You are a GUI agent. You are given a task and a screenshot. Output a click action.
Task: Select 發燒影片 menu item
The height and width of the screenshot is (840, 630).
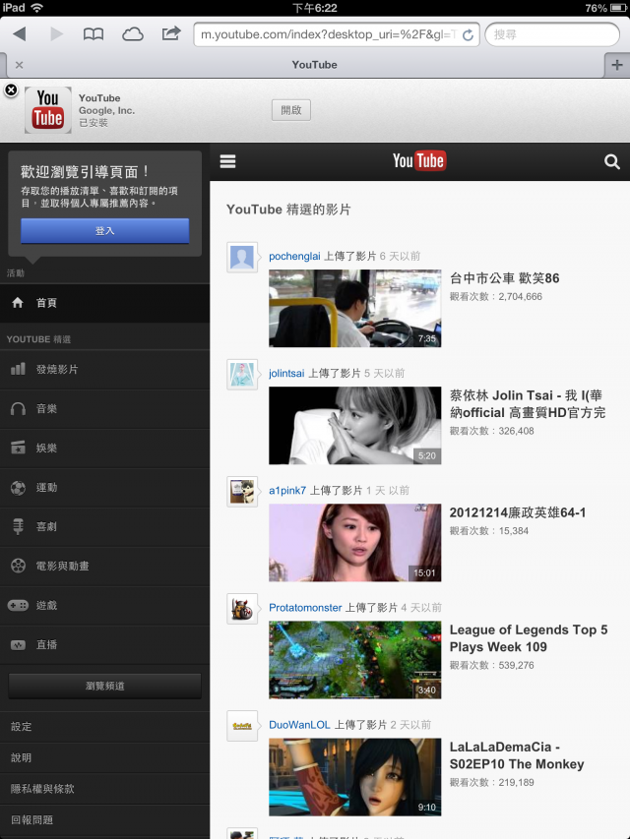pyautogui.click(x=104, y=370)
